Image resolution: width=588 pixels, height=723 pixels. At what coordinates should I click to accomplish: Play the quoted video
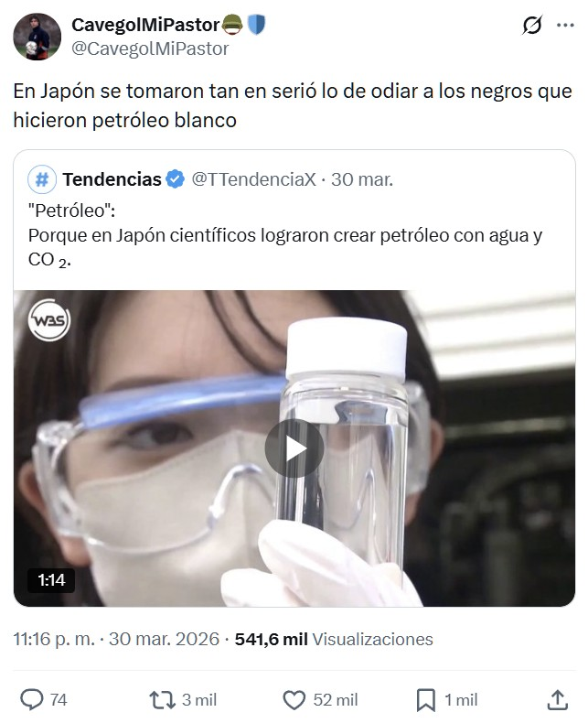click(x=294, y=448)
